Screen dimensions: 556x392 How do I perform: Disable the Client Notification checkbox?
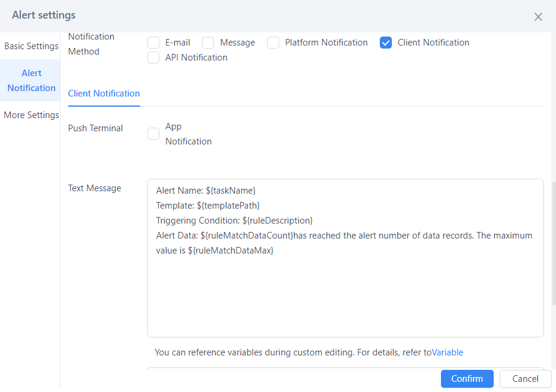(x=385, y=43)
